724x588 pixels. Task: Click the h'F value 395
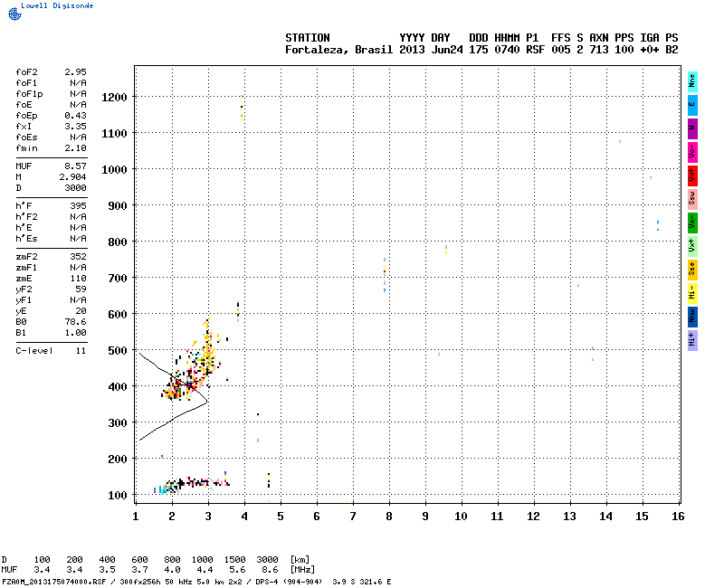[x=78, y=206]
